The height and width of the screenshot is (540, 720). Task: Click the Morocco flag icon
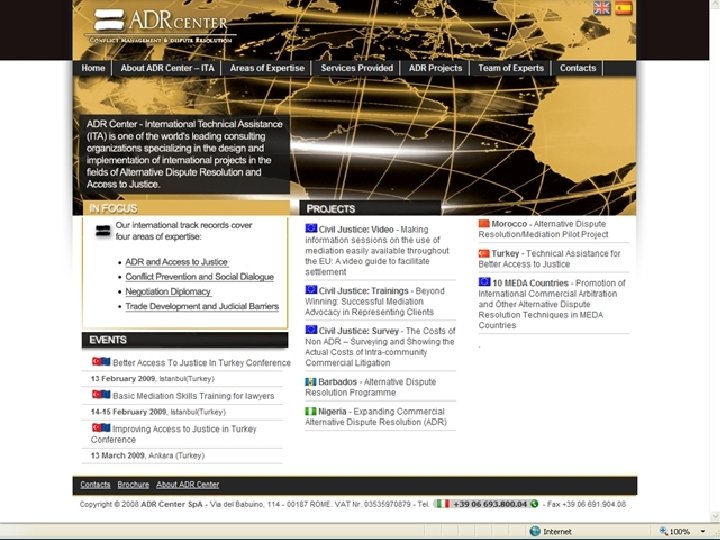pos(484,223)
